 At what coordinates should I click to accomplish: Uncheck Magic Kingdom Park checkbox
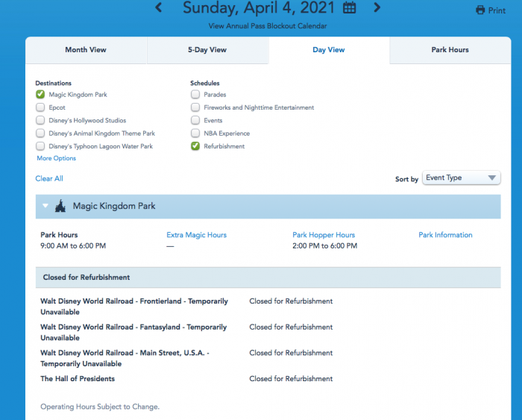point(40,95)
